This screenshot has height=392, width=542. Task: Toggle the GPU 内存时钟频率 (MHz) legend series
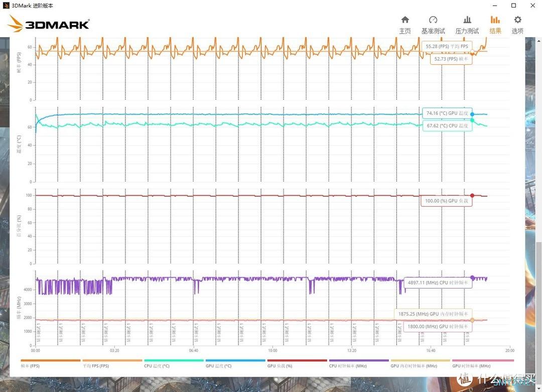pyautogui.click(x=421, y=364)
